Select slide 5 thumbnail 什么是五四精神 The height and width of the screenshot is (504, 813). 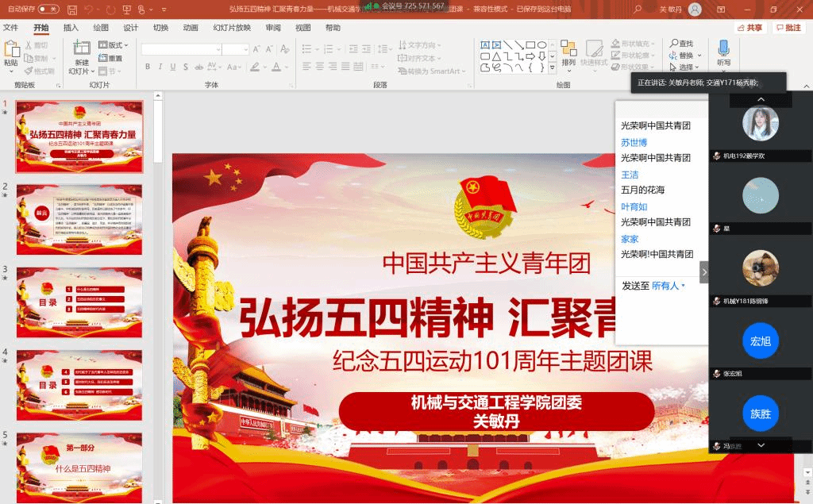pyautogui.click(x=79, y=467)
